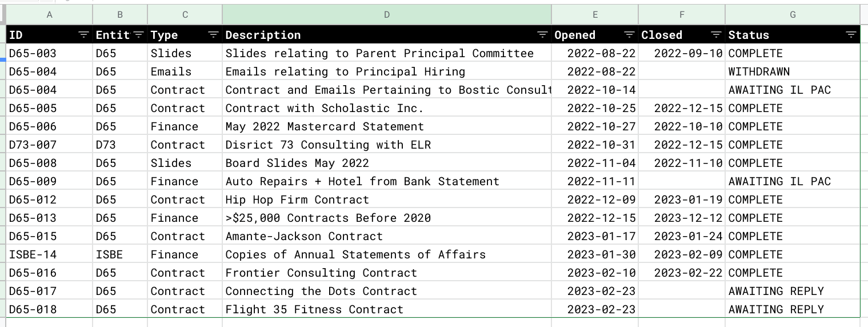The width and height of the screenshot is (868, 327).
Task: Open the Status column filter icon
Action: (x=851, y=35)
